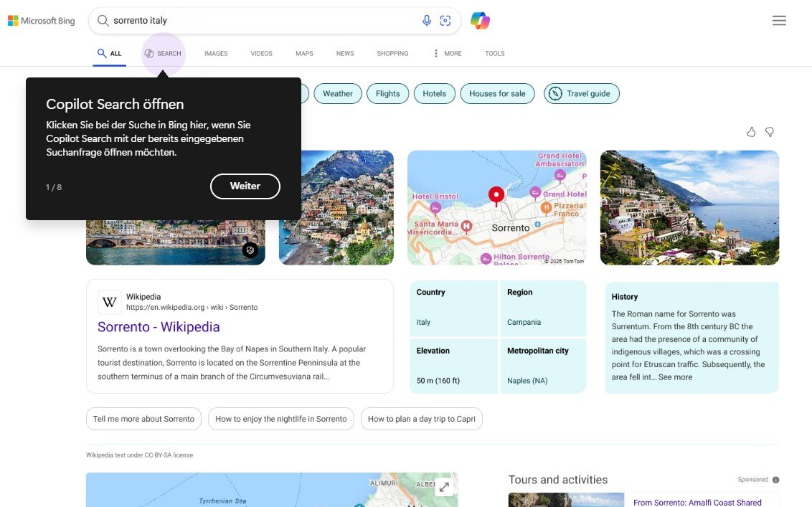812x507 pixels.
Task: Click How to plan a day trip to Capri
Action: [422, 419]
